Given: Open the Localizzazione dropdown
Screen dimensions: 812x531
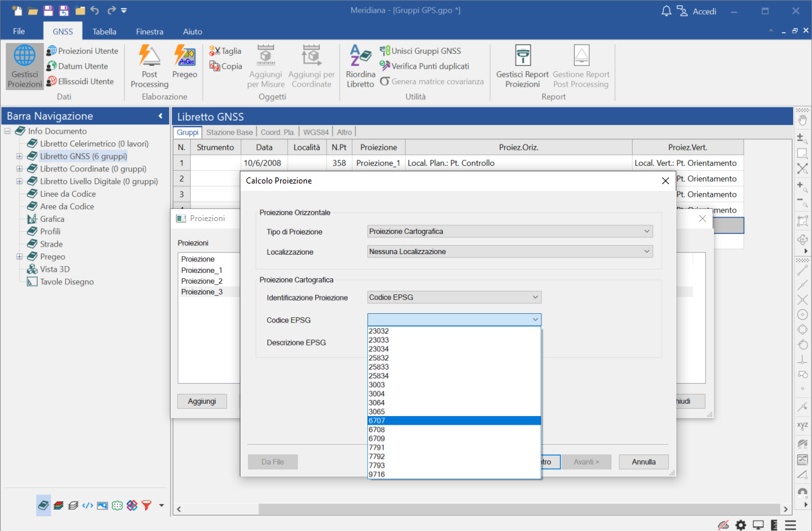Looking at the screenshot, I should pyautogui.click(x=510, y=251).
